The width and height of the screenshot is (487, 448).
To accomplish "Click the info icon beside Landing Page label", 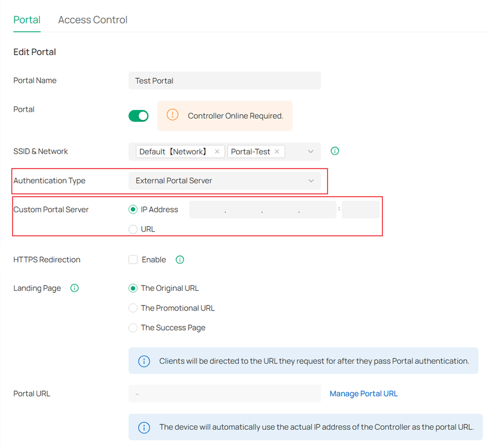I will pos(74,288).
